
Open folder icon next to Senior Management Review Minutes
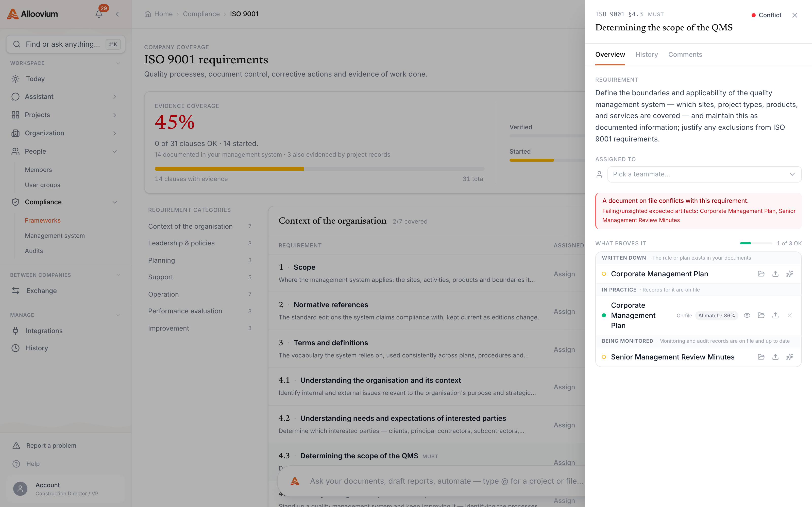(x=761, y=357)
